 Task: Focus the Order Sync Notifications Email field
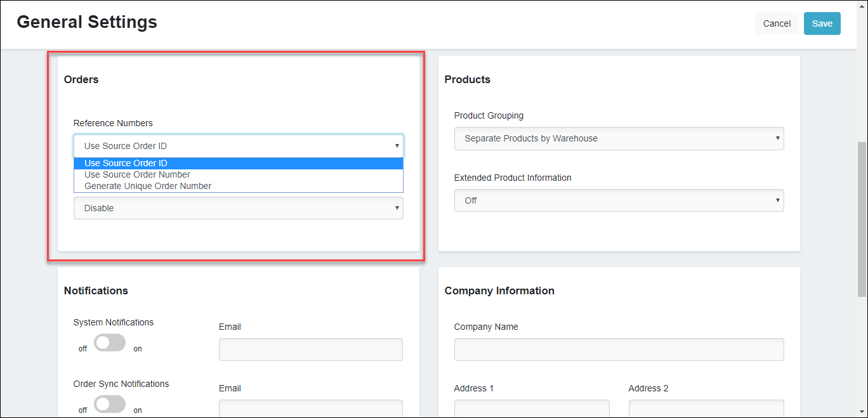(x=310, y=408)
